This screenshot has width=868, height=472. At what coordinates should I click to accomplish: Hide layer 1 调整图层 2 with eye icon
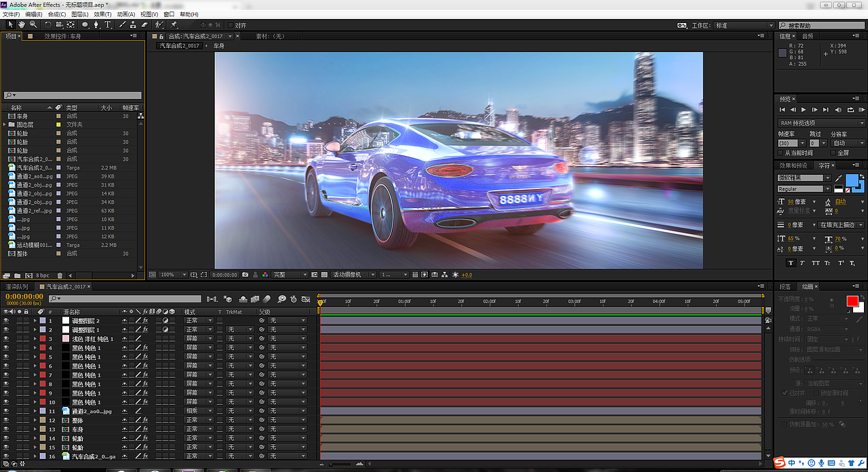click(x=6, y=321)
